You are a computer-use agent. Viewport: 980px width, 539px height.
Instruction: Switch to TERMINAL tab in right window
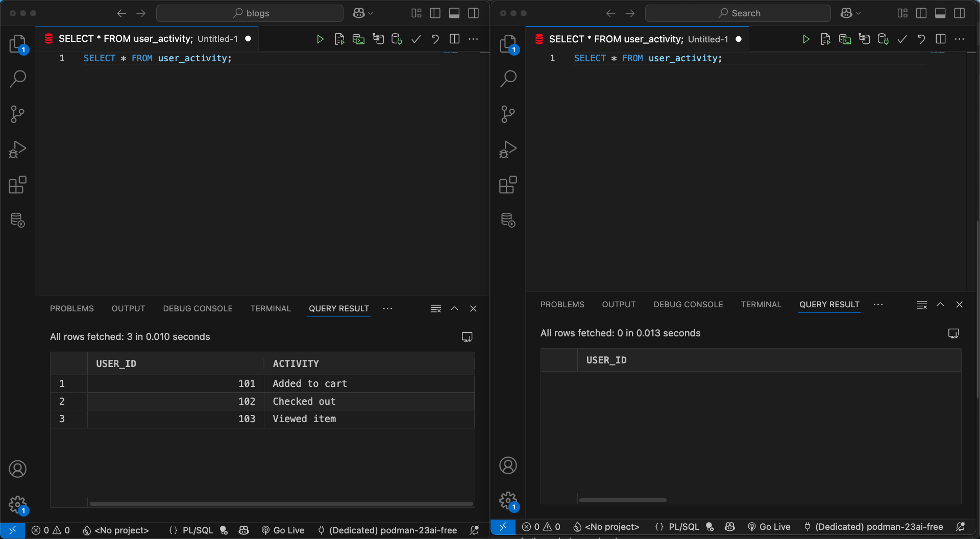coord(761,305)
